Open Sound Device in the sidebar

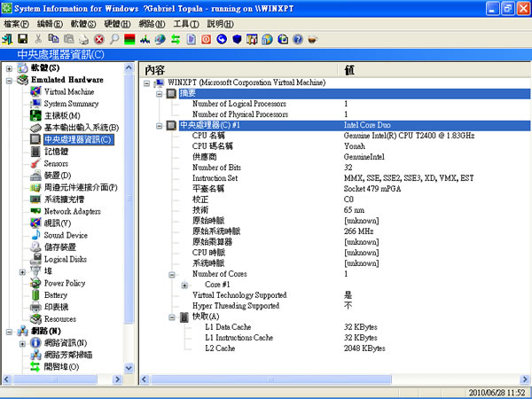pyautogui.click(x=66, y=236)
